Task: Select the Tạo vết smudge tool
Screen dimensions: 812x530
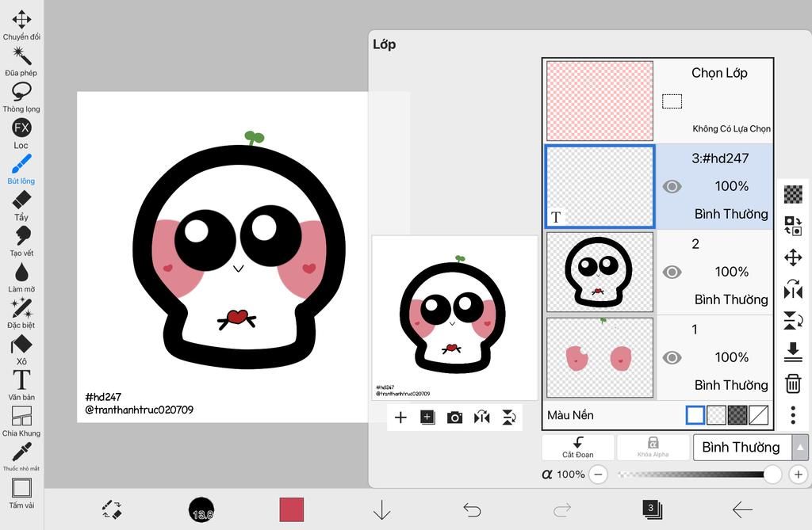Action: (21, 241)
